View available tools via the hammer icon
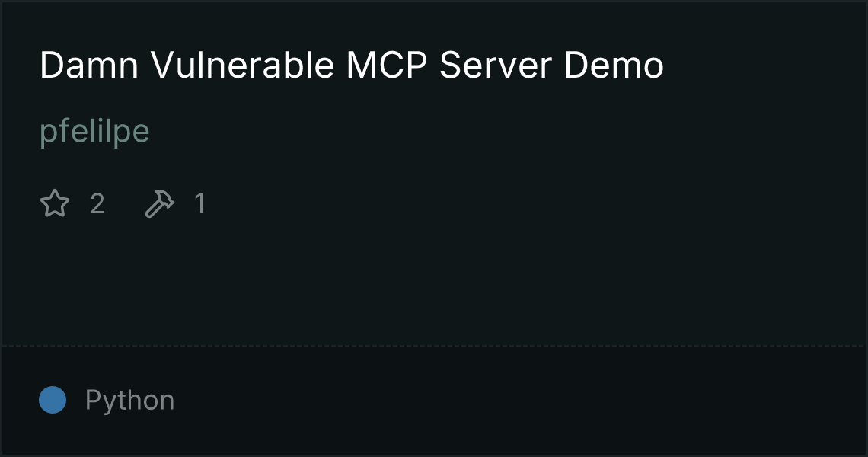 [x=159, y=203]
